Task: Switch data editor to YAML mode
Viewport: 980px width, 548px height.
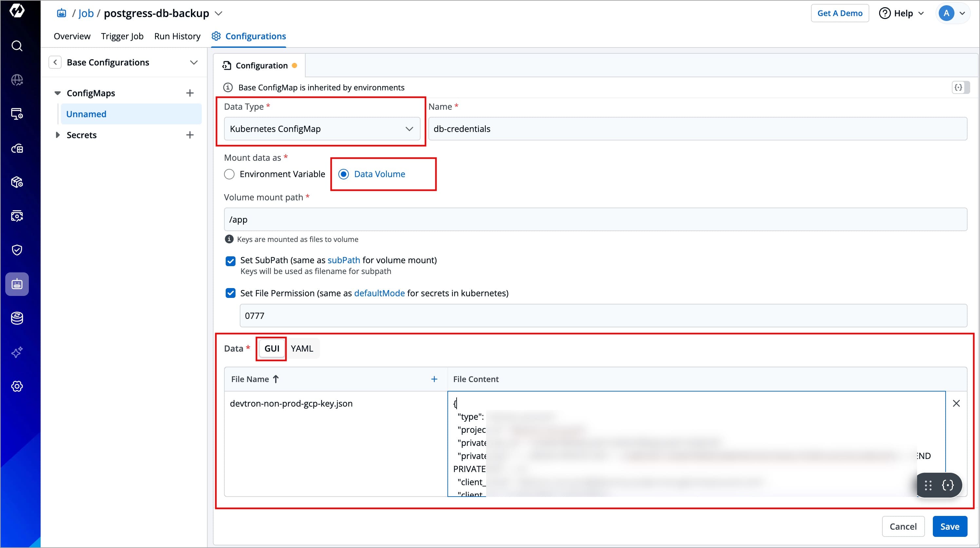Action: [x=302, y=349]
